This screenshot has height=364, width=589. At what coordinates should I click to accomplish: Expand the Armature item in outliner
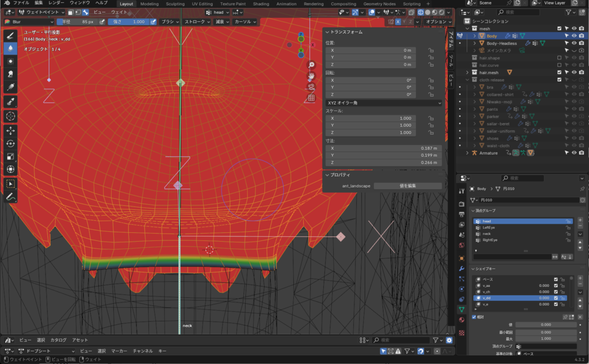pos(467,153)
